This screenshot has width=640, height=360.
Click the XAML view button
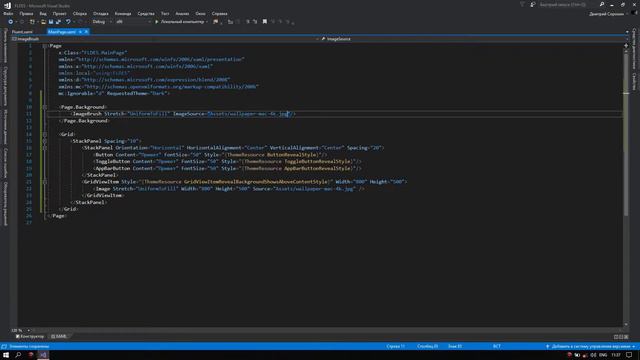pyautogui.click(x=59, y=336)
